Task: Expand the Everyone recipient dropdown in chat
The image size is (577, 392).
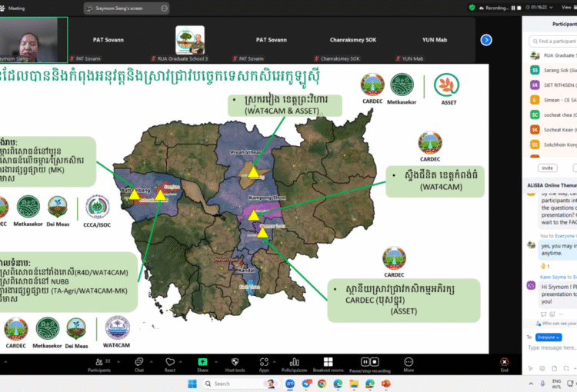Action: pos(549,337)
